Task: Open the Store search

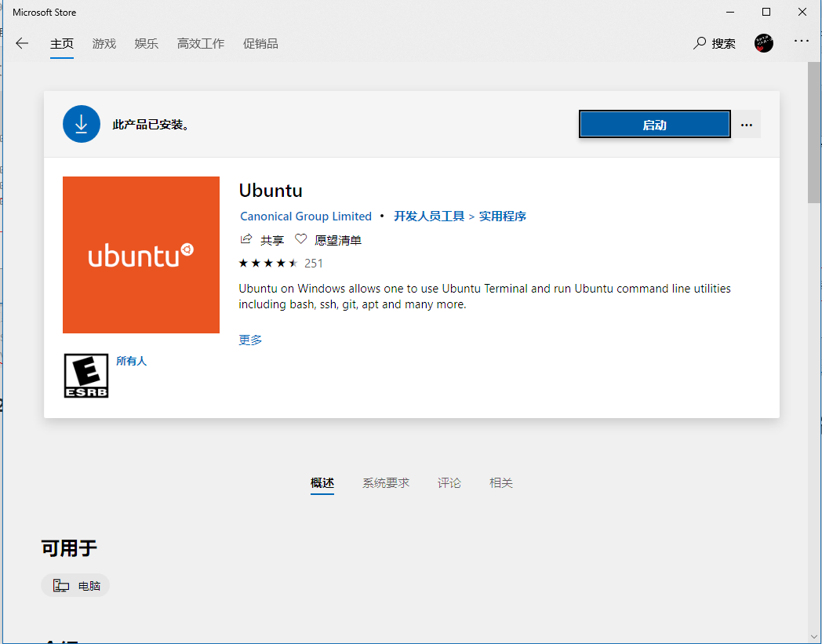Action: [714, 43]
